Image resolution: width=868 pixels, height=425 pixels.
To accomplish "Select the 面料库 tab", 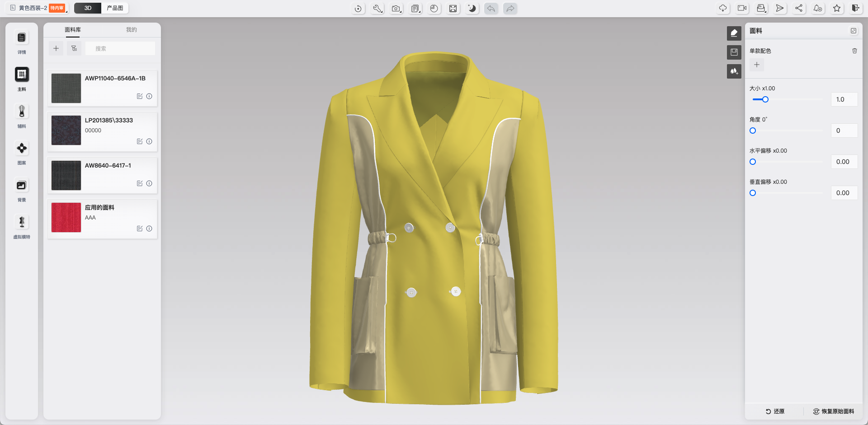I will pos(73,30).
